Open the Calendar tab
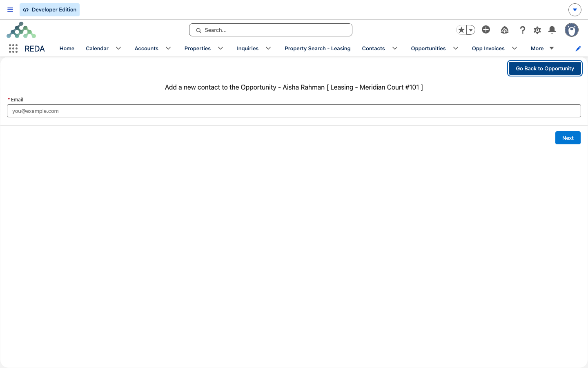 [97, 48]
